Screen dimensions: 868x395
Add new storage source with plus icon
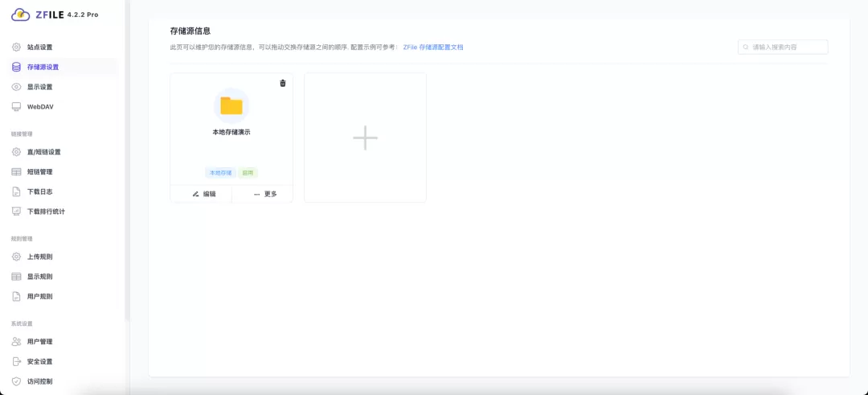pyautogui.click(x=365, y=138)
